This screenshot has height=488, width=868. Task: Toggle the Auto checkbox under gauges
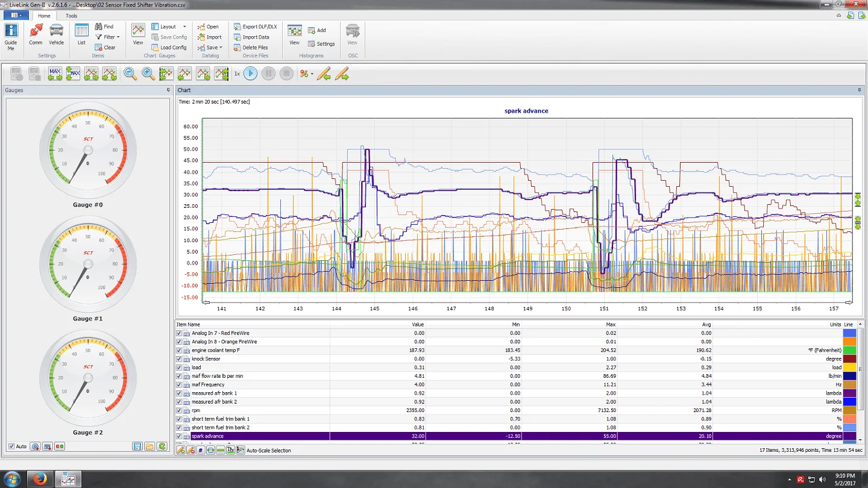(11, 446)
